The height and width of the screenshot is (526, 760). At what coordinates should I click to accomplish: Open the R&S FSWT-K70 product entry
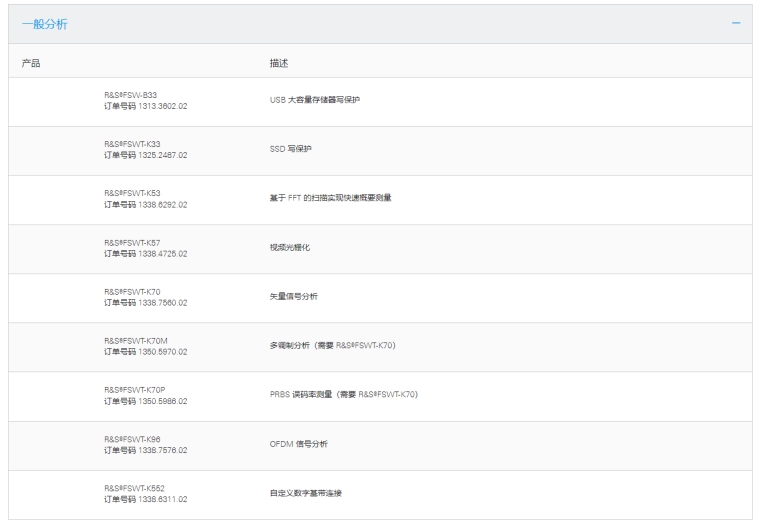[x=132, y=291]
